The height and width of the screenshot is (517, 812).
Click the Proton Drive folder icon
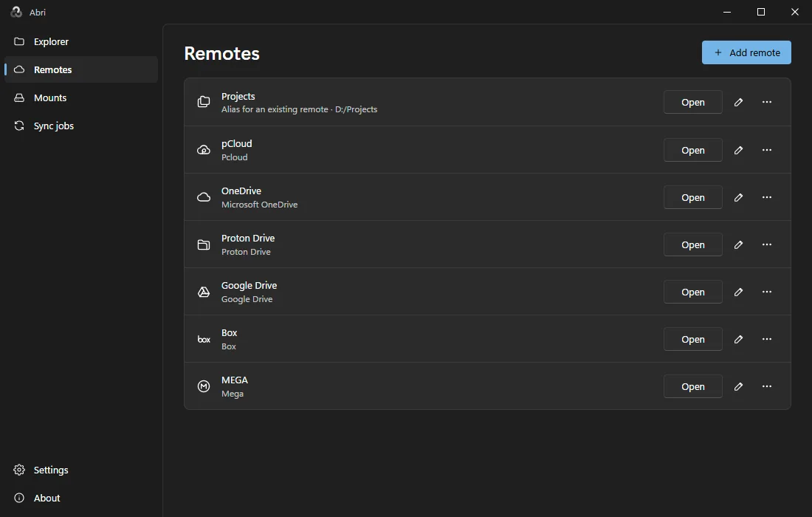[204, 244]
